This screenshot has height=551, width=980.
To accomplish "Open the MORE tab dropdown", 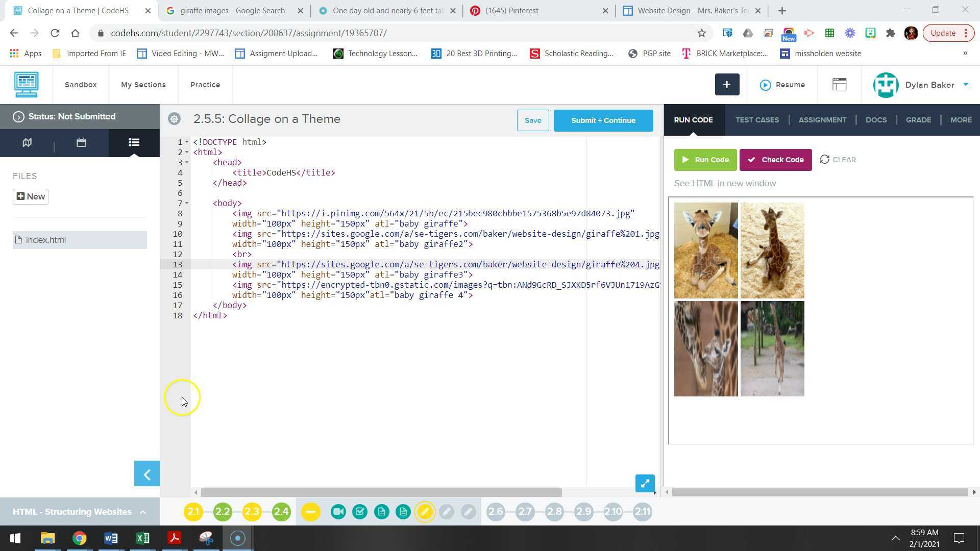I will (x=961, y=120).
